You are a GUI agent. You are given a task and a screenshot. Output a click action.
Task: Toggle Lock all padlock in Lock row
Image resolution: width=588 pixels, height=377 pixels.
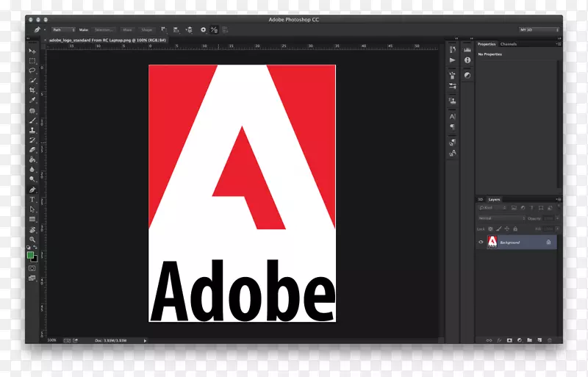pyautogui.click(x=515, y=229)
